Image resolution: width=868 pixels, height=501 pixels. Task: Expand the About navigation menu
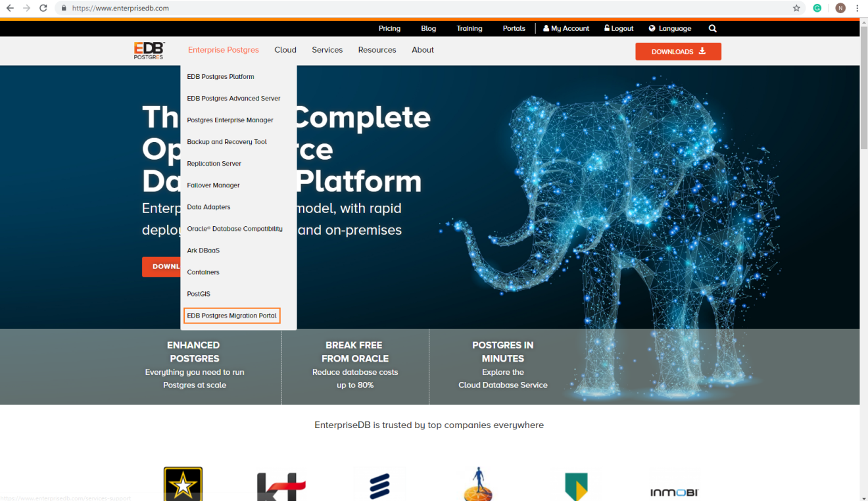pyautogui.click(x=423, y=50)
